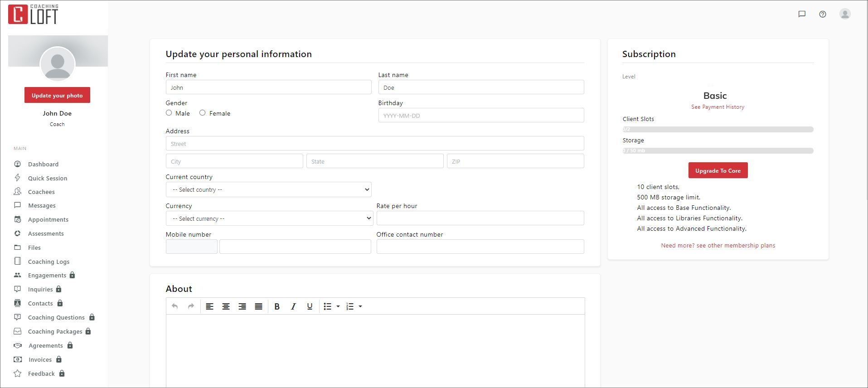Viewport: 868px width, 388px height.
Task: Expand numbered list style dropdown arrow
Action: 360,306
